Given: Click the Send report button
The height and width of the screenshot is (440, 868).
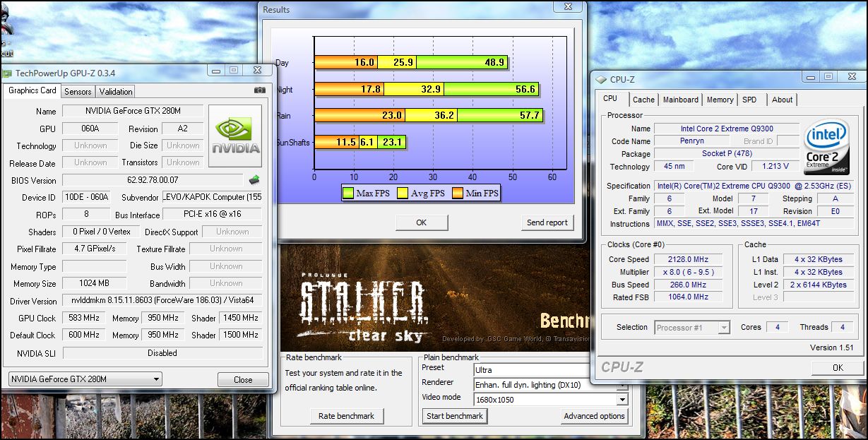Looking at the screenshot, I should [x=547, y=222].
